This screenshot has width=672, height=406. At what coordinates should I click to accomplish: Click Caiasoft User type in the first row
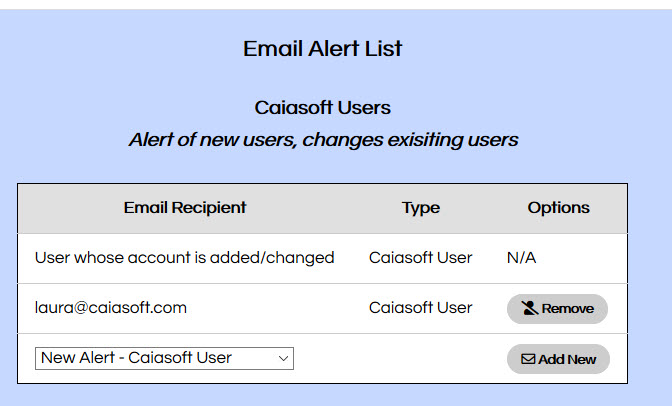420,258
